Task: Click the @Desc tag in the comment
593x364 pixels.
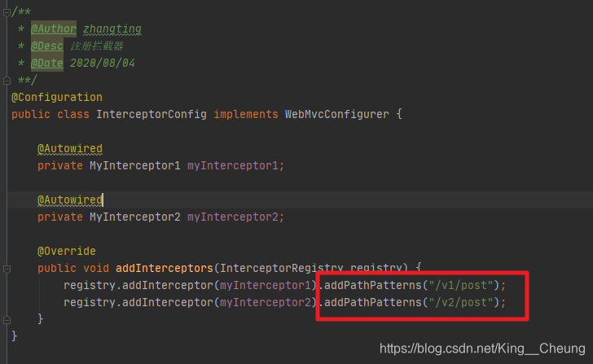Action: [47, 46]
